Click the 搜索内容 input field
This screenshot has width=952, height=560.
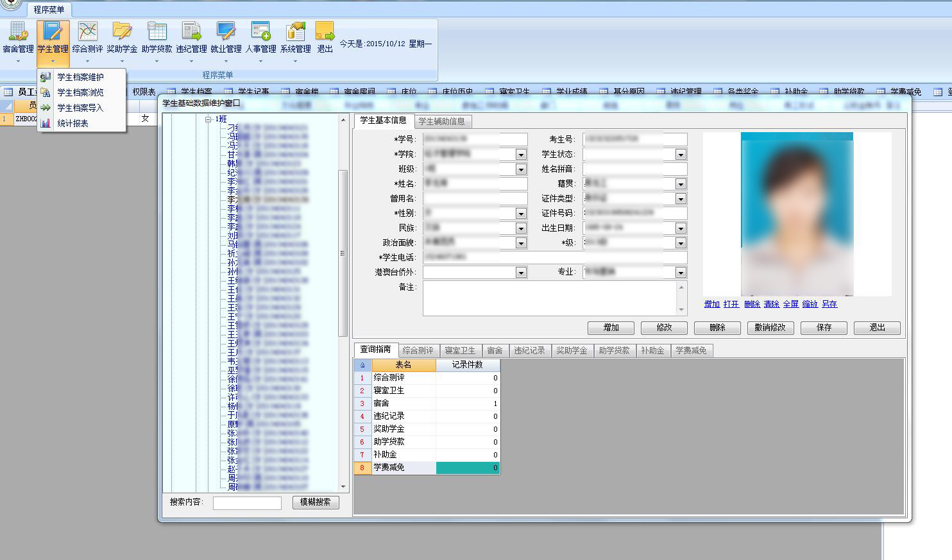pyautogui.click(x=247, y=502)
